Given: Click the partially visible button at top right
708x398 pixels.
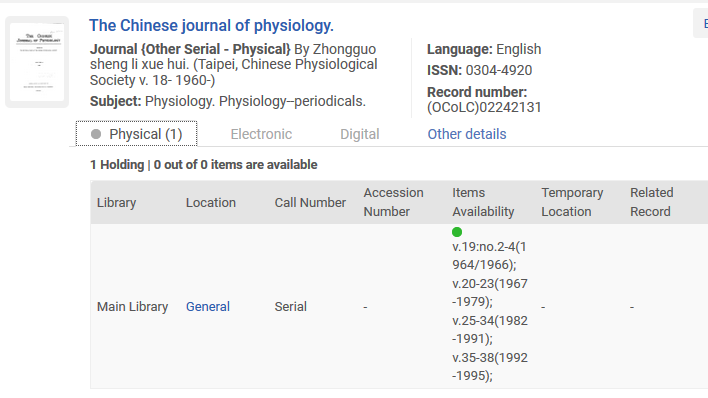Looking at the screenshot, I should click(x=701, y=23).
